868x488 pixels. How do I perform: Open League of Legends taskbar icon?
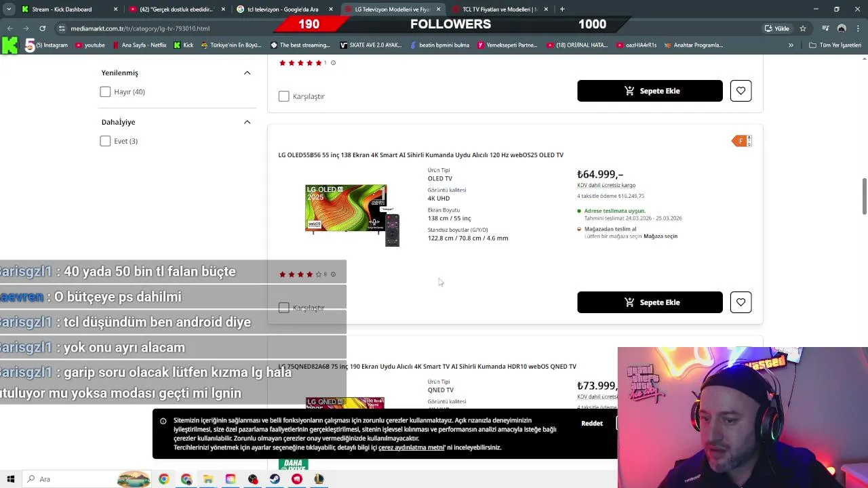point(319,479)
